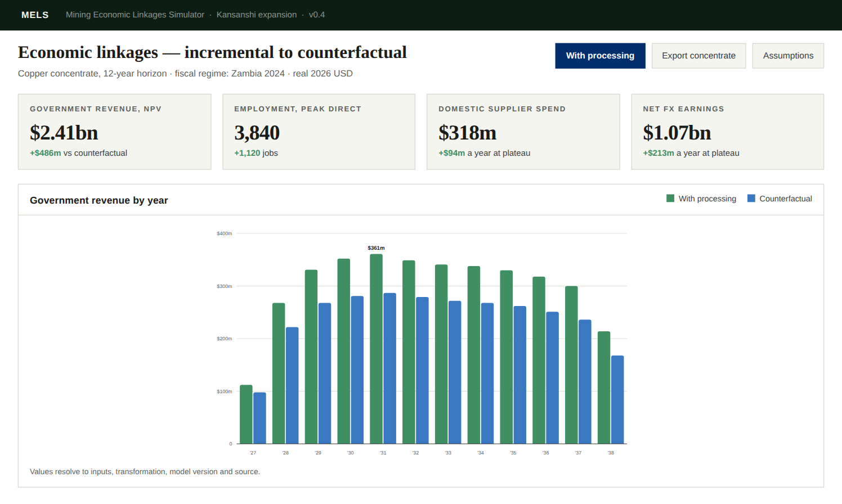This screenshot has width=842, height=504.
Task: Open the Domestic Supplier Spend card
Action: [523, 132]
